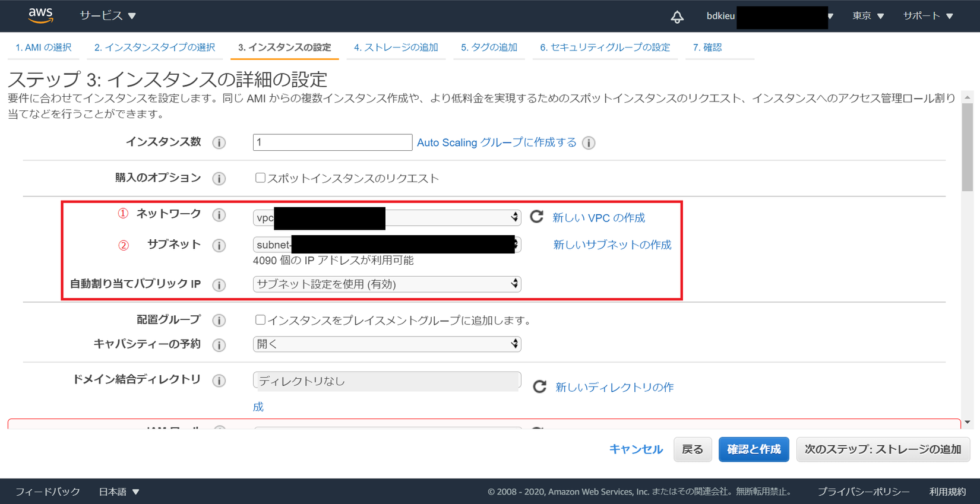Click info icon beside キャパシティーの予約

(x=219, y=345)
